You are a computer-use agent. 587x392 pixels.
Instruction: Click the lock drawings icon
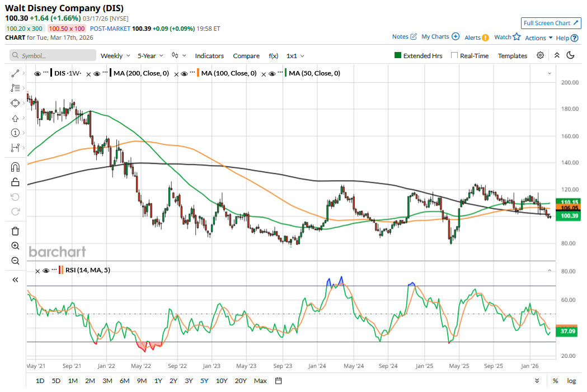click(x=15, y=182)
